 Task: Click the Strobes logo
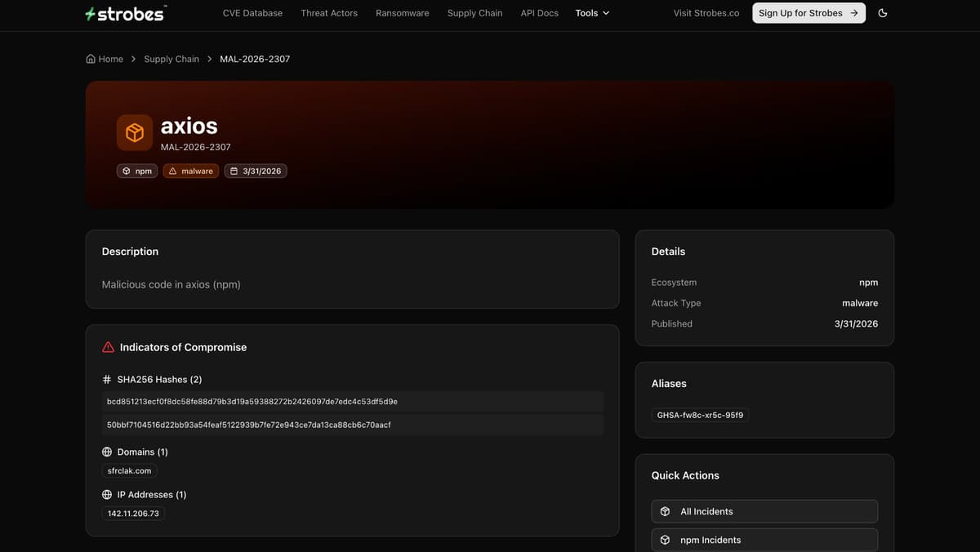pyautogui.click(x=126, y=13)
